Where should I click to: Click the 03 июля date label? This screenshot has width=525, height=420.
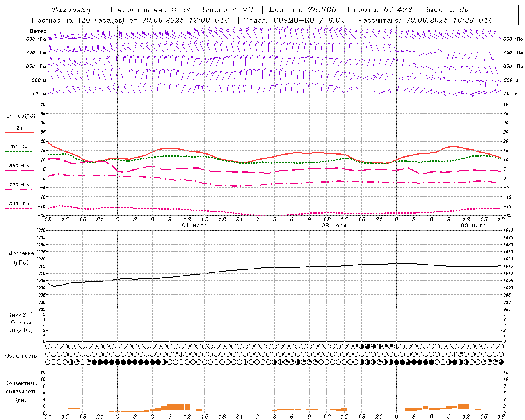pos(473,226)
